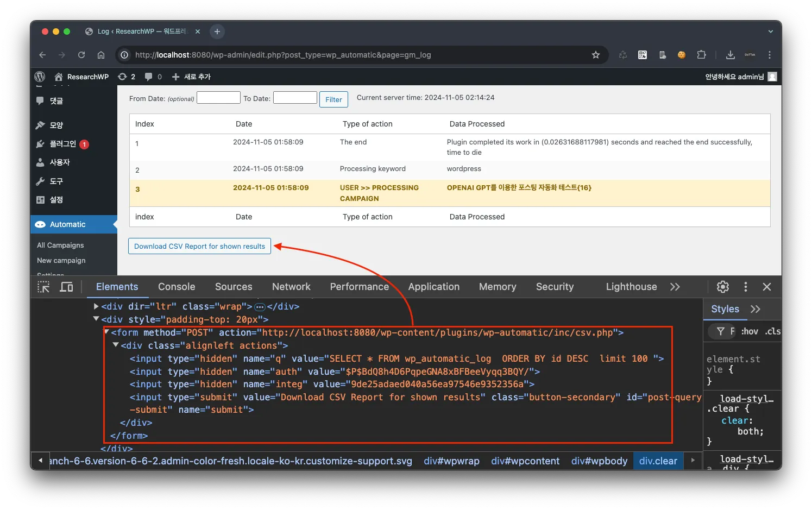This screenshot has height=510, width=812.
Task: Show more DevTools tabs with double chevron
Action: click(x=675, y=287)
